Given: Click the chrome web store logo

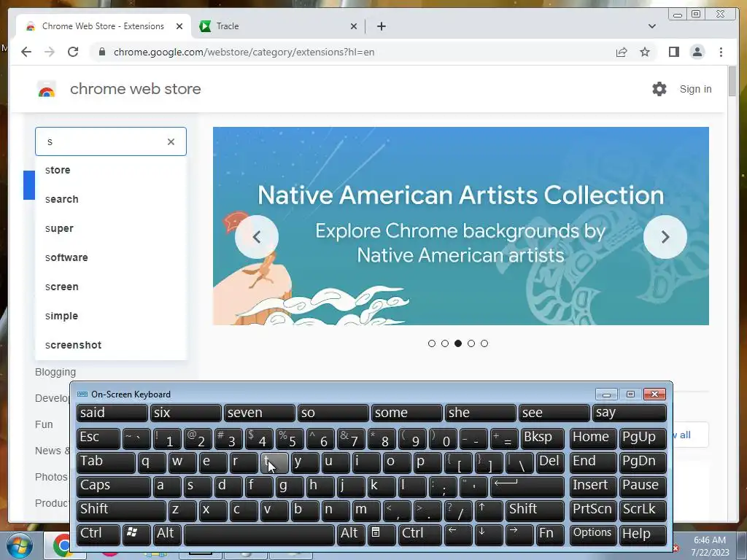Looking at the screenshot, I should tap(47, 89).
